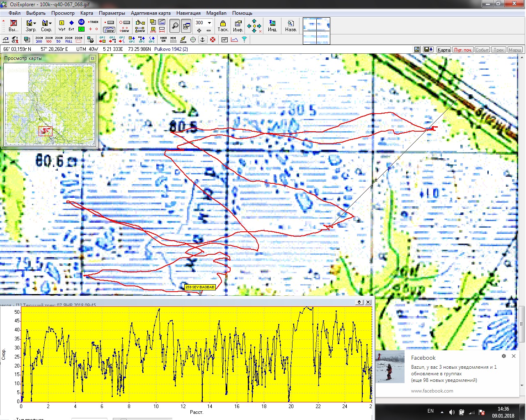Click the M² area calculation icon

coord(224,40)
